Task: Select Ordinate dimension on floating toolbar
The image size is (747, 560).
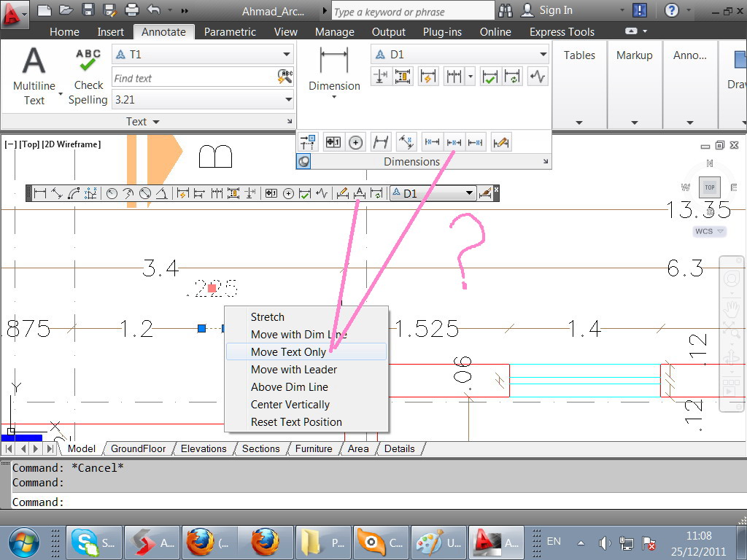Action: (90, 193)
